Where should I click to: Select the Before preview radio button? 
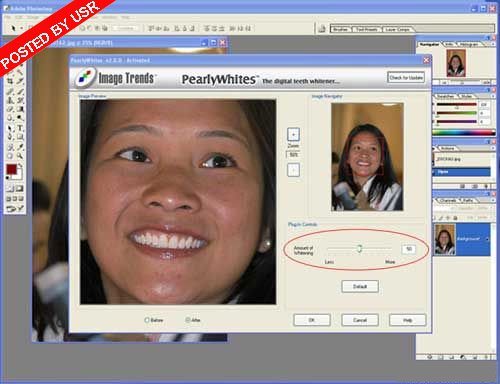[x=147, y=320]
